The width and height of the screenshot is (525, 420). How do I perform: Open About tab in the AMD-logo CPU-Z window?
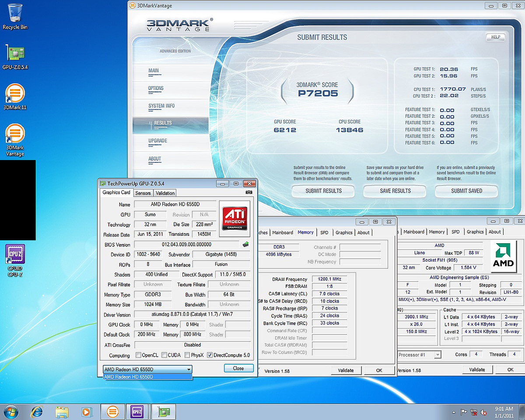click(495, 232)
